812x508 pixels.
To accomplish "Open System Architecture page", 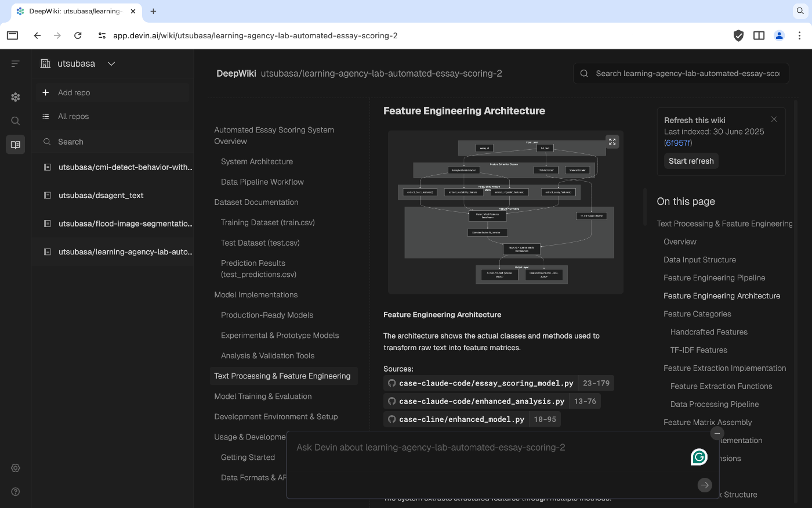I will click(257, 162).
